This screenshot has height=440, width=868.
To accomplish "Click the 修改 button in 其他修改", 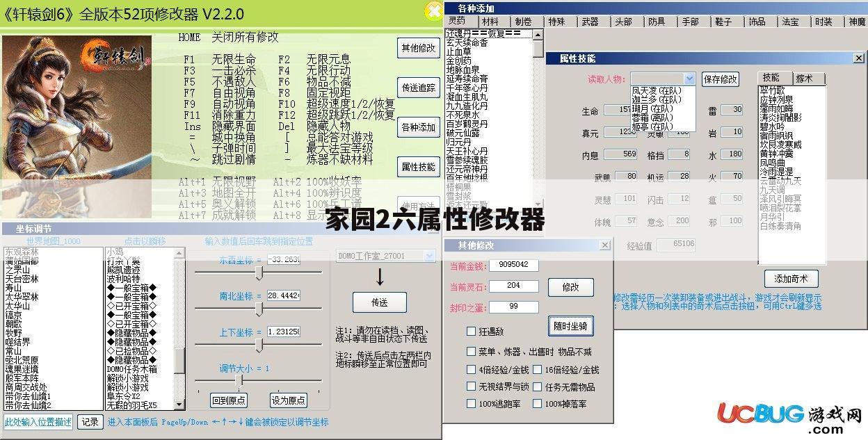I will click(x=570, y=287).
